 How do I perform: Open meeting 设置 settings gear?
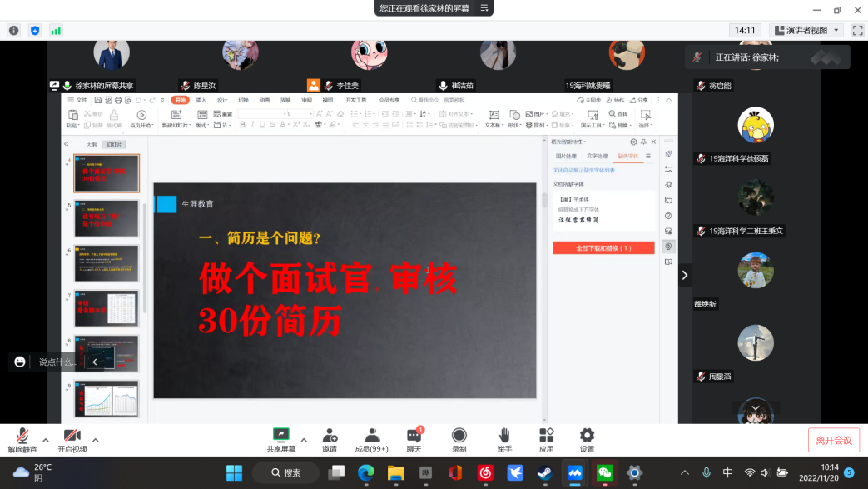click(587, 438)
